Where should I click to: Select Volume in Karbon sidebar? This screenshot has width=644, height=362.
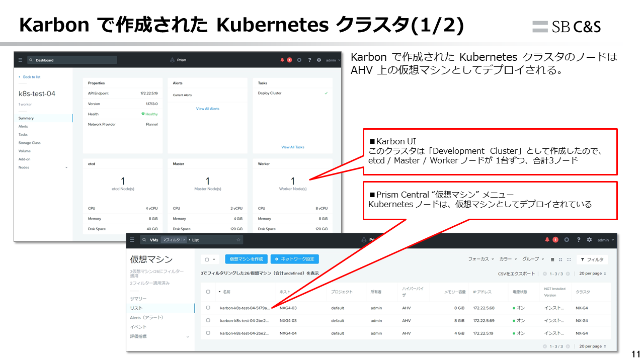click(24, 151)
